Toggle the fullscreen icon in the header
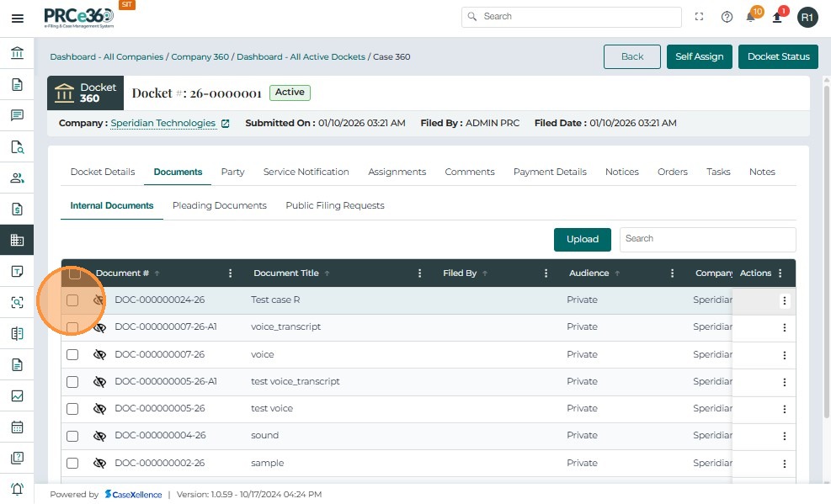The width and height of the screenshot is (831, 504). pyautogui.click(x=699, y=17)
